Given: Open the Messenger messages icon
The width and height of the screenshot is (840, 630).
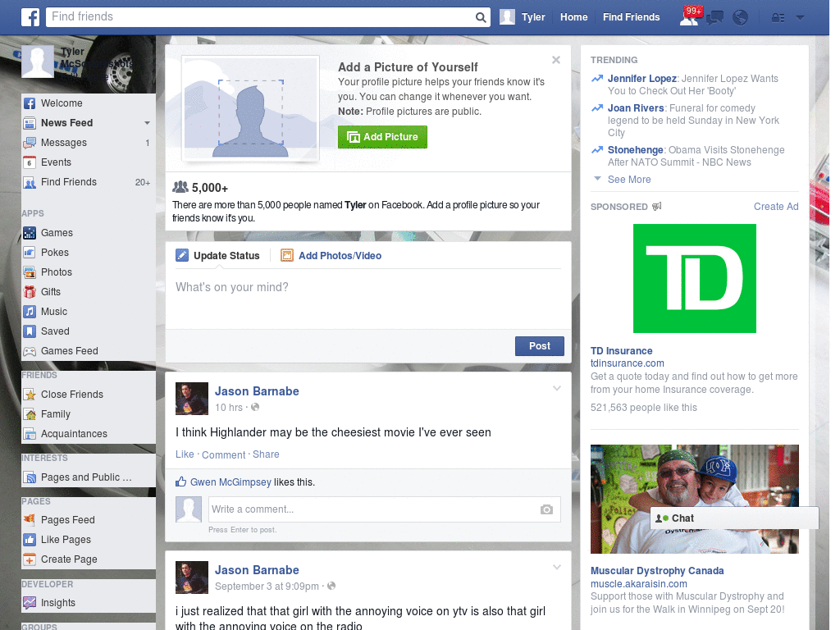Looking at the screenshot, I should point(714,16).
